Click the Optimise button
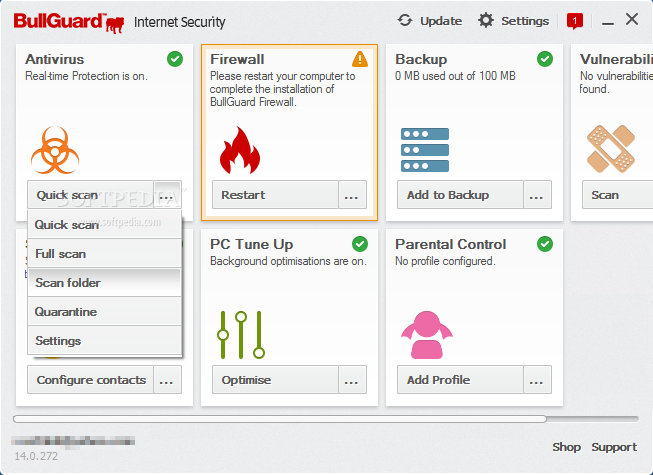Screen dimensions: 653x475 click(275, 380)
